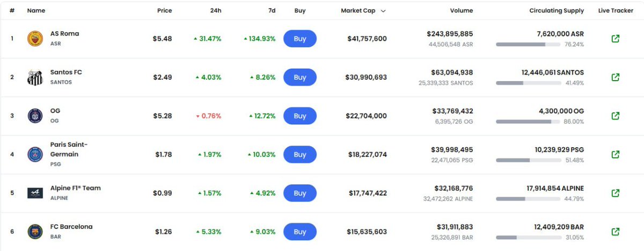The width and height of the screenshot is (644, 251).
Task: Click the AS Roma club logo
Action: tap(35, 39)
